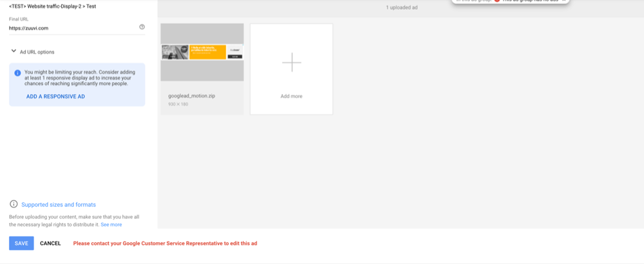Screen dimensions: 644x264
Task: Expand Ad URL options section
Action: (32, 52)
